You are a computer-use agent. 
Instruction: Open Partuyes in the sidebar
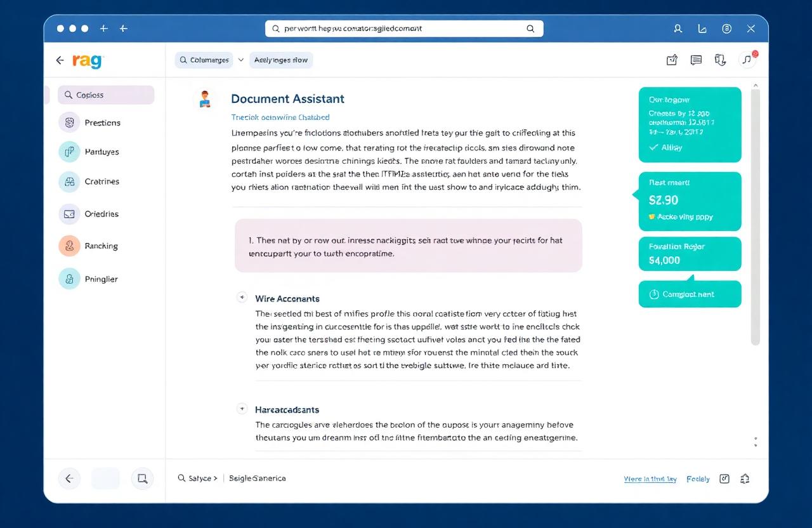[x=101, y=152]
